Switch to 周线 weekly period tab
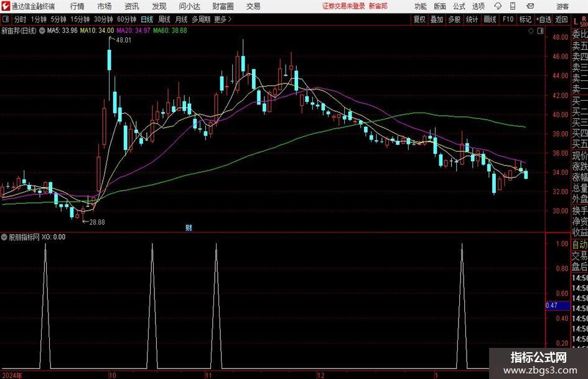 [x=164, y=19]
